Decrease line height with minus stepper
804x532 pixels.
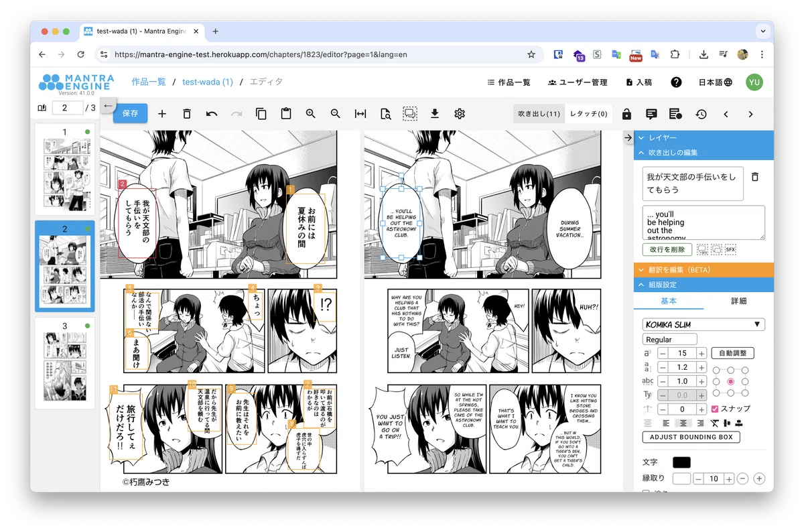point(663,367)
